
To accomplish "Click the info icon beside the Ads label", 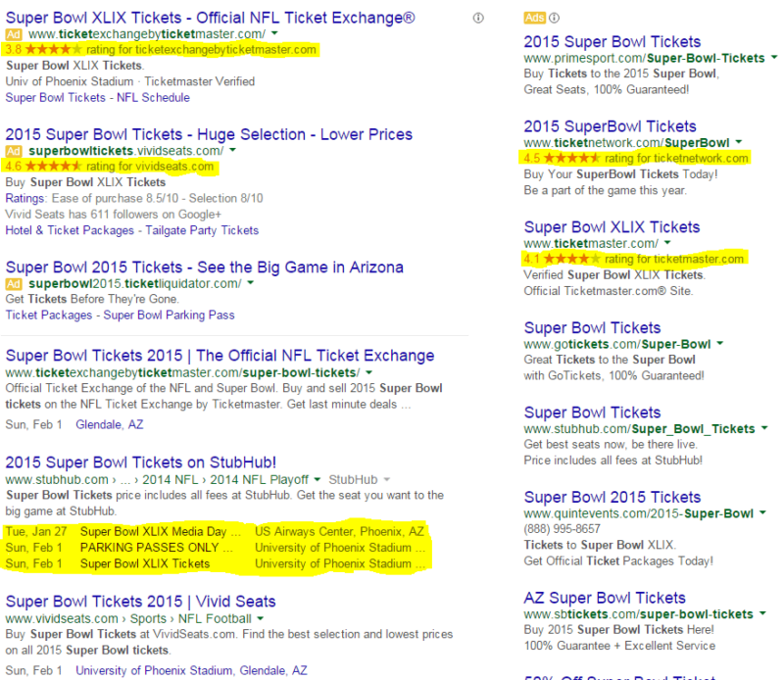I will coord(555,17).
